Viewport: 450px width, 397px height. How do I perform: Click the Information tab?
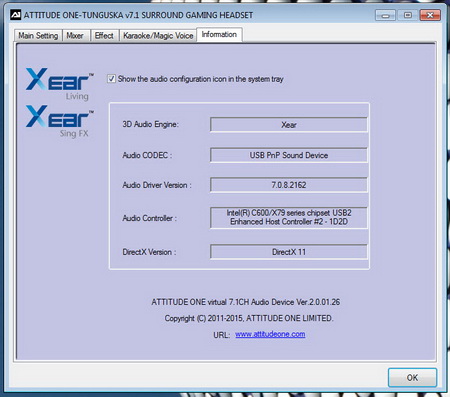[219, 34]
